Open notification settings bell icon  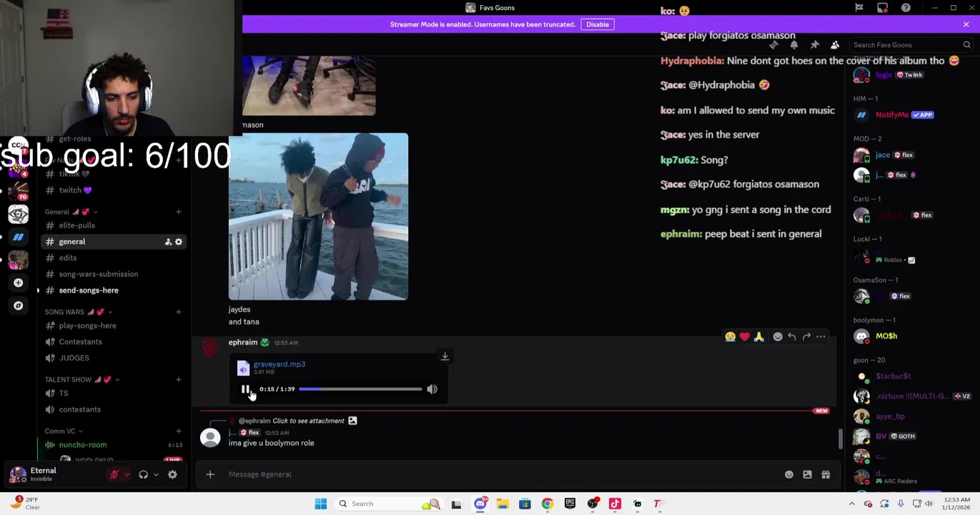[793, 45]
